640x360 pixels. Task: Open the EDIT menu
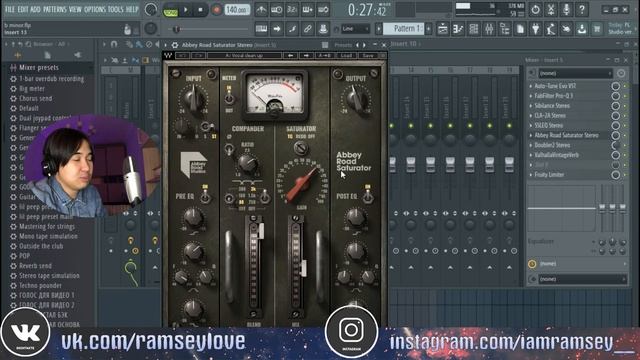click(23, 9)
